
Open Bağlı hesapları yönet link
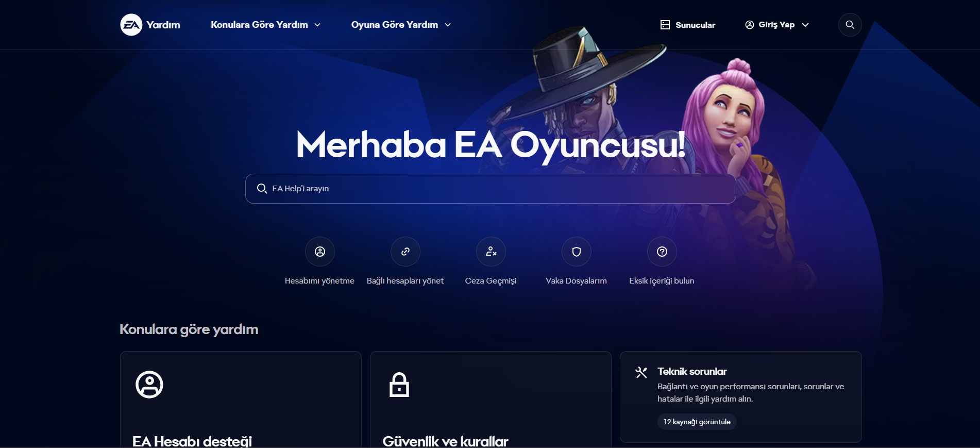coord(405,281)
